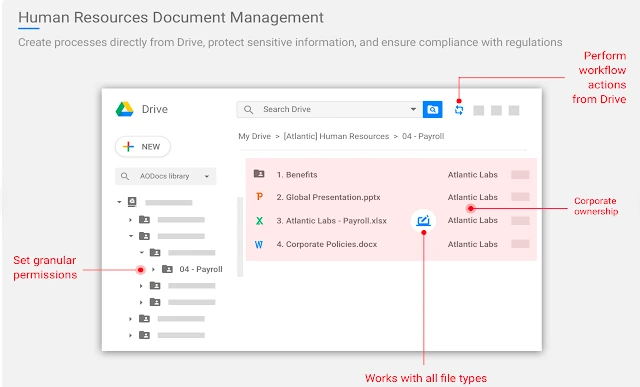640x387 pixels.
Task: Click the plus icon in the NEW button
Action: click(129, 147)
